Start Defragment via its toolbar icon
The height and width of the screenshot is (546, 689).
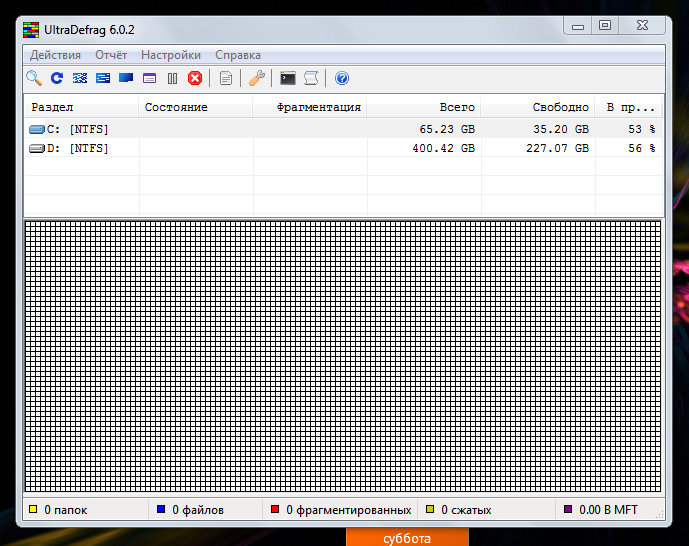(x=80, y=78)
